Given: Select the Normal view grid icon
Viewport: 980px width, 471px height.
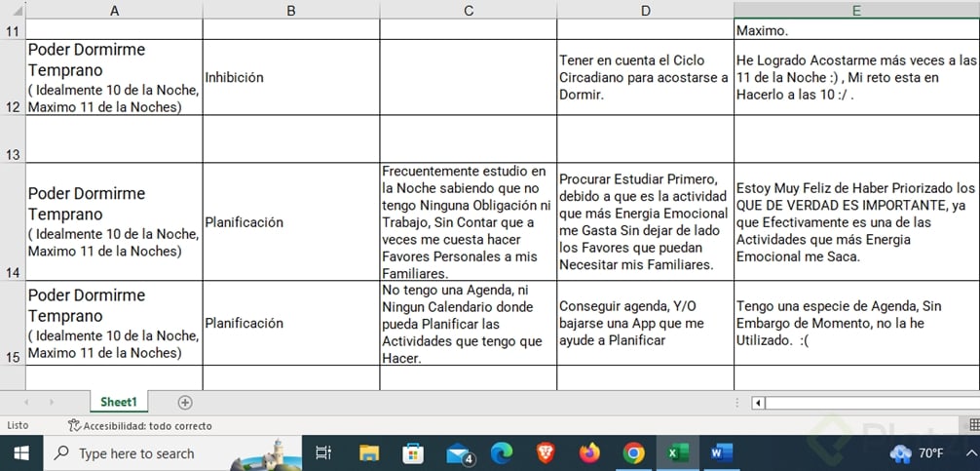Looking at the screenshot, I should tap(974, 425).
